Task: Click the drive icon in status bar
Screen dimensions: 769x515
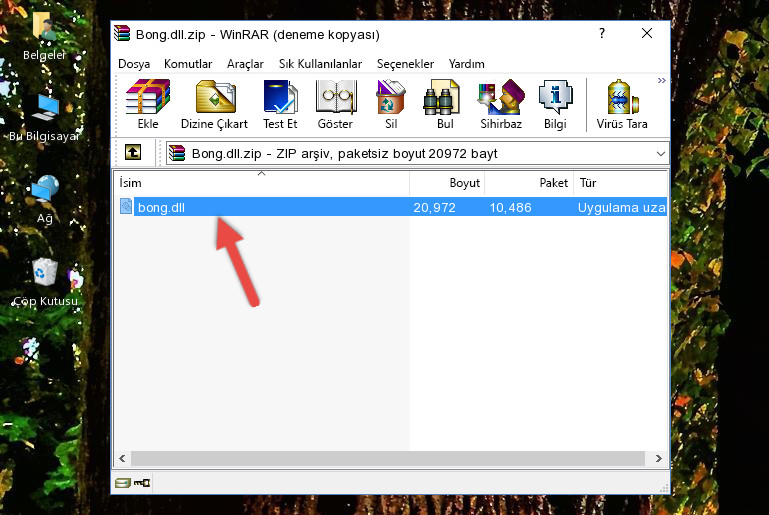Action: click(123, 483)
